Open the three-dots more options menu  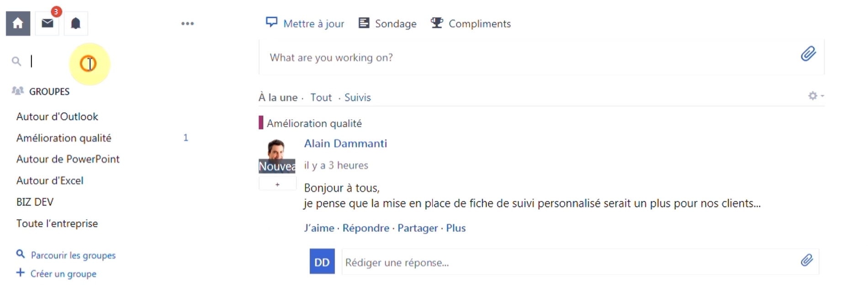pos(187,23)
